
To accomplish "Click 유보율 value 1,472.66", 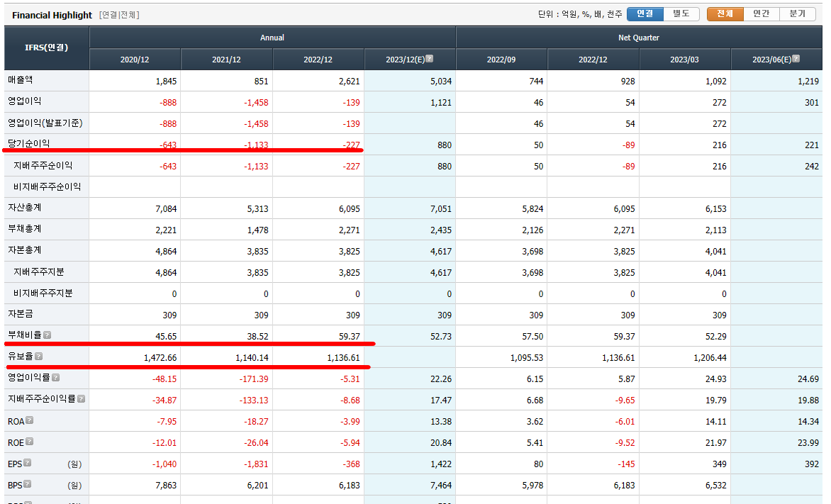I will coord(160,358).
